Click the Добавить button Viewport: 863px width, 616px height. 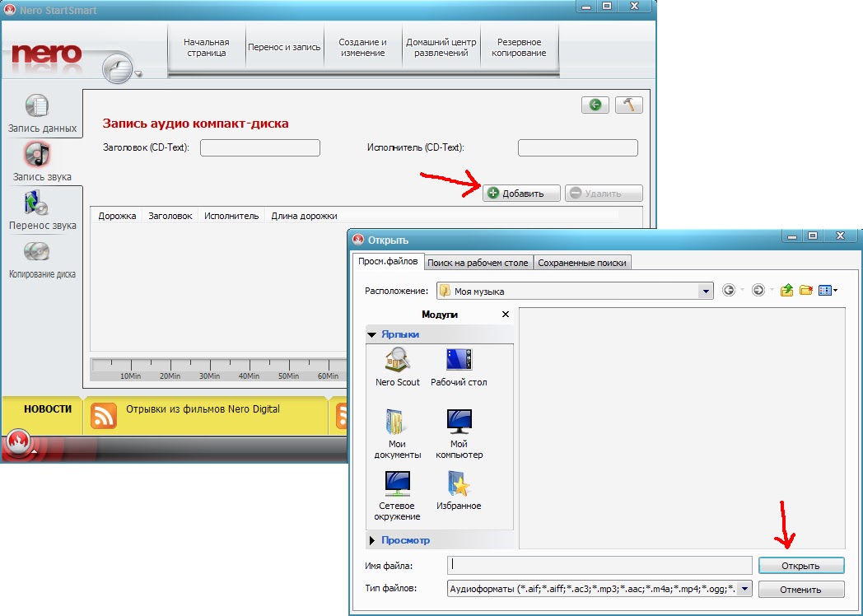[x=522, y=194]
